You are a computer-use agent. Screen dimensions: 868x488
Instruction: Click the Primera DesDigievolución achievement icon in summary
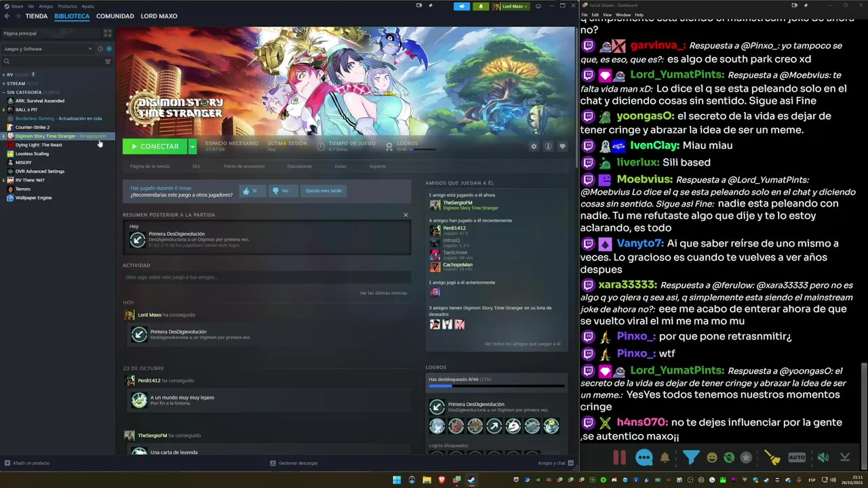pos(138,239)
